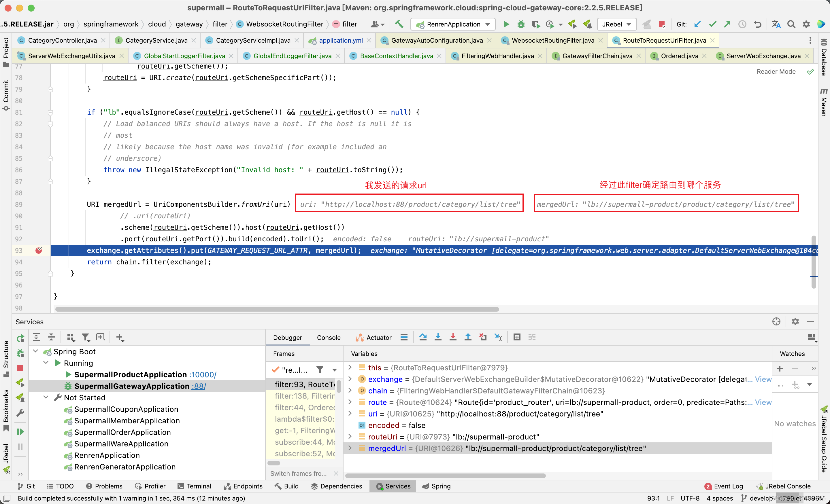The height and width of the screenshot is (504, 830).
Task: Click the Git push arrow
Action: (727, 24)
